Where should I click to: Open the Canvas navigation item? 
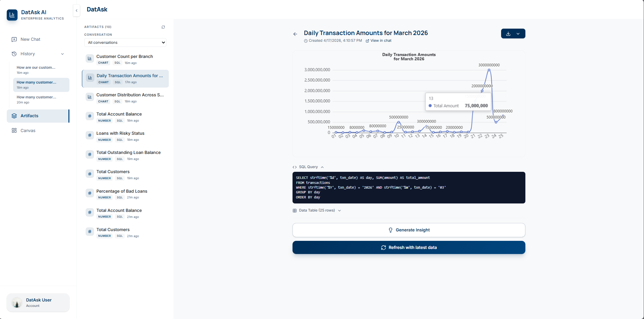pyautogui.click(x=38, y=131)
